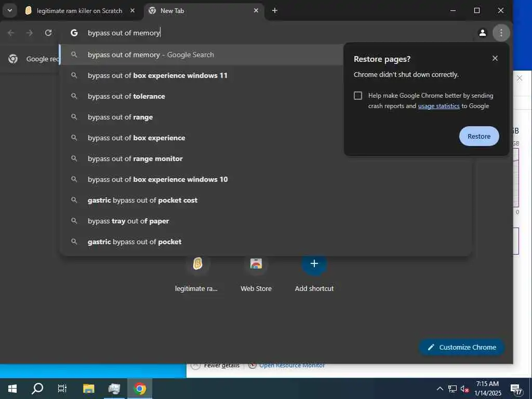
Task: Open Windows taskbar search
Action: [37, 389]
